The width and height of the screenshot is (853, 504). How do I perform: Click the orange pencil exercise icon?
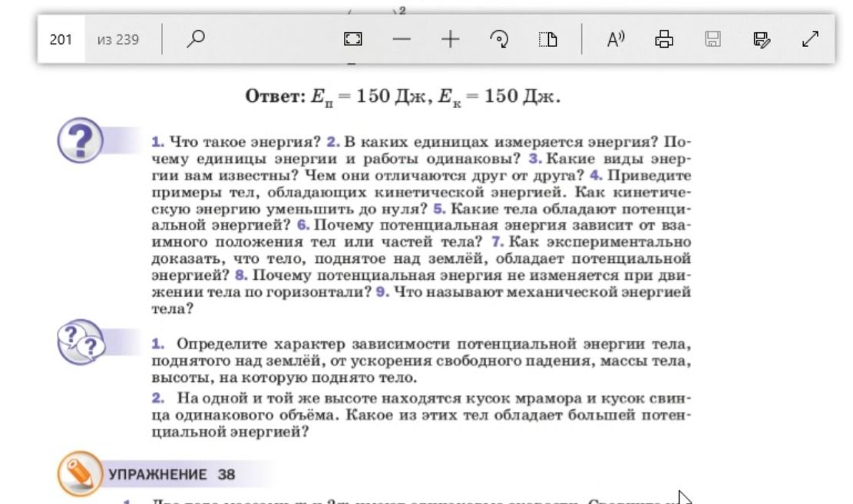point(79,473)
